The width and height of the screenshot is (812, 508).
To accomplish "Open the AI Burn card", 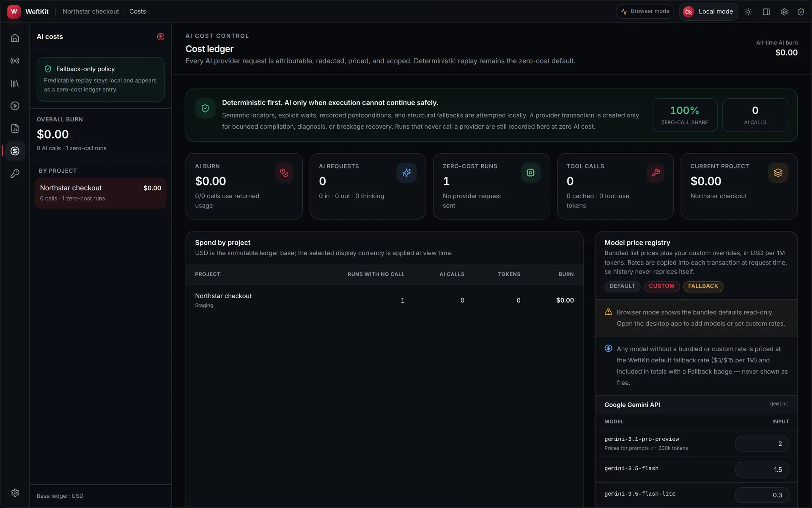I will tap(244, 186).
